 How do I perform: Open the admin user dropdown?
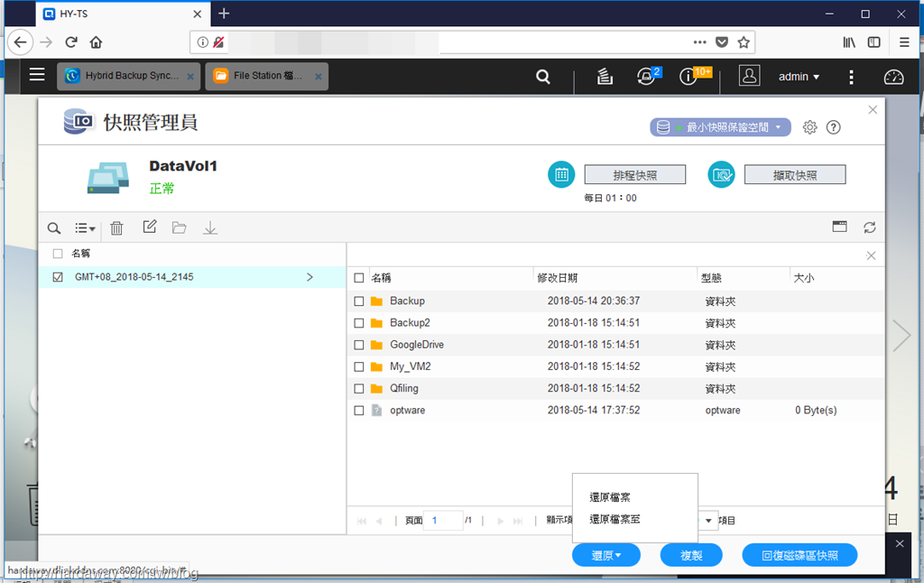coord(799,77)
